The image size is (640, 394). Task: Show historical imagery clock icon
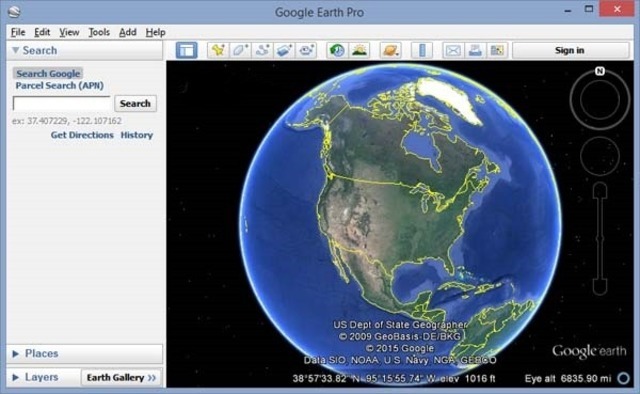coord(337,50)
